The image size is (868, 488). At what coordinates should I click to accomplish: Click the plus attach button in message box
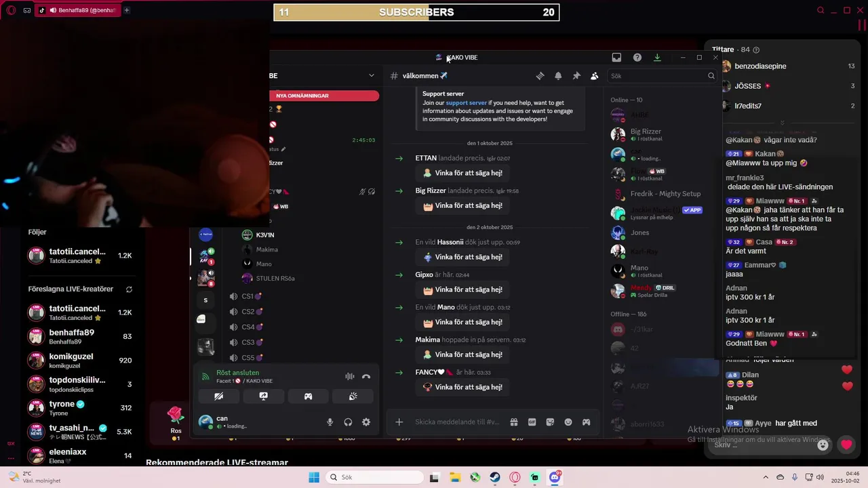pos(399,422)
